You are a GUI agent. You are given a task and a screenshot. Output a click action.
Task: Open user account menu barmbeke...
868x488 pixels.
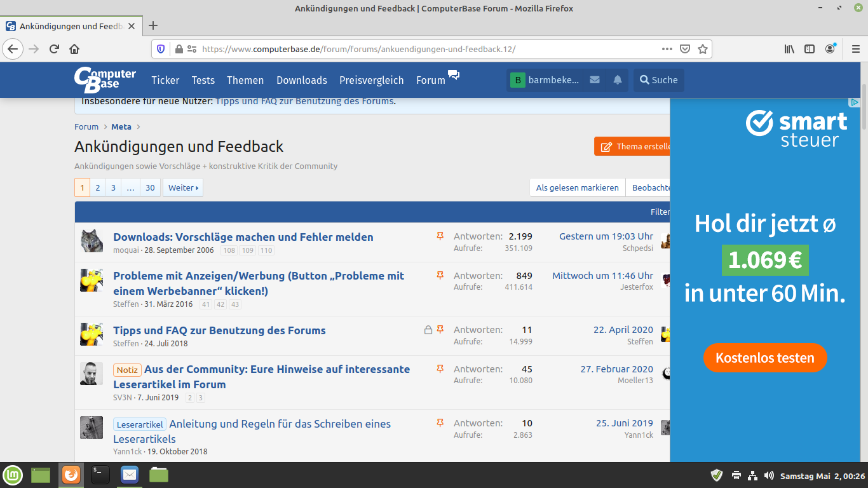tap(545, 80)
